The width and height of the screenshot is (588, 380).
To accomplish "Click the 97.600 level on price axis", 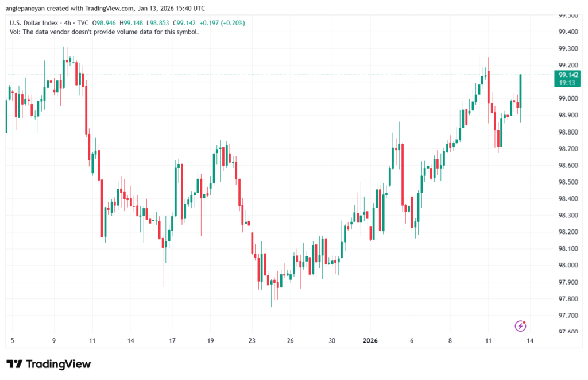I will pyautogui.click(x=568, y=332).
